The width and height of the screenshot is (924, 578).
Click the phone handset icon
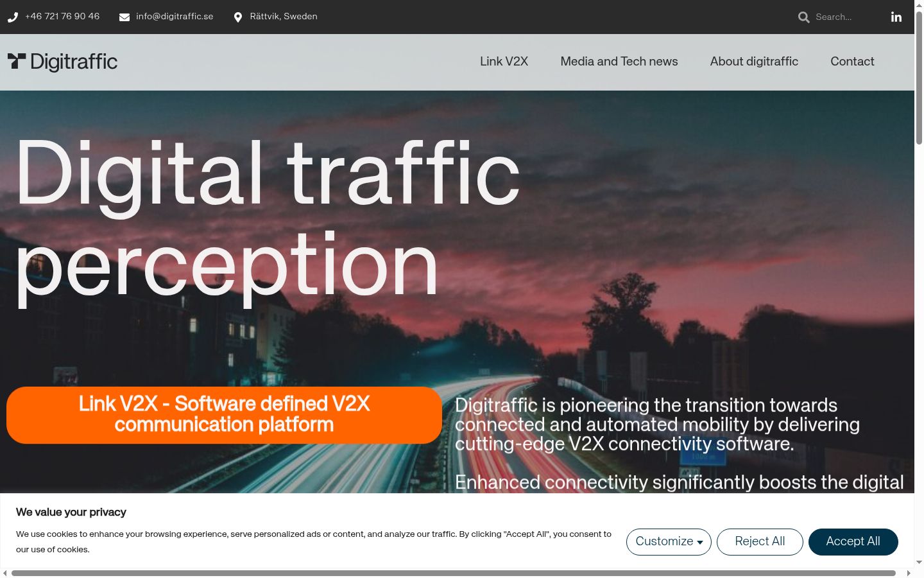(x=13, y=17)
